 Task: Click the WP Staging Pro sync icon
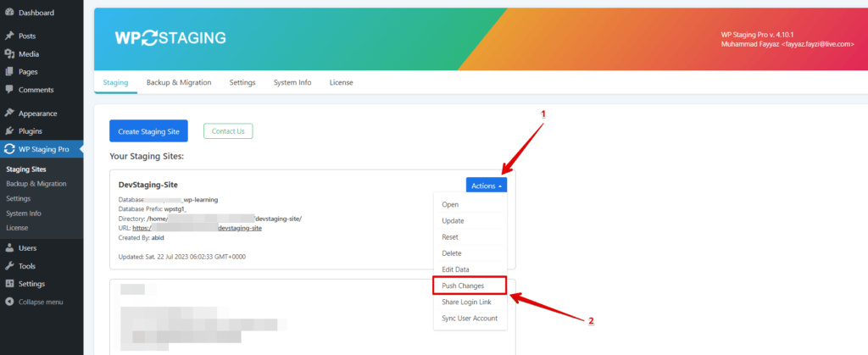[x=8, y=149]
